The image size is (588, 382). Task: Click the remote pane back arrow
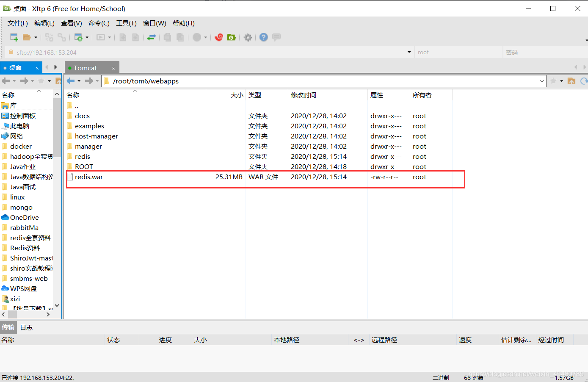pos(71,81)
